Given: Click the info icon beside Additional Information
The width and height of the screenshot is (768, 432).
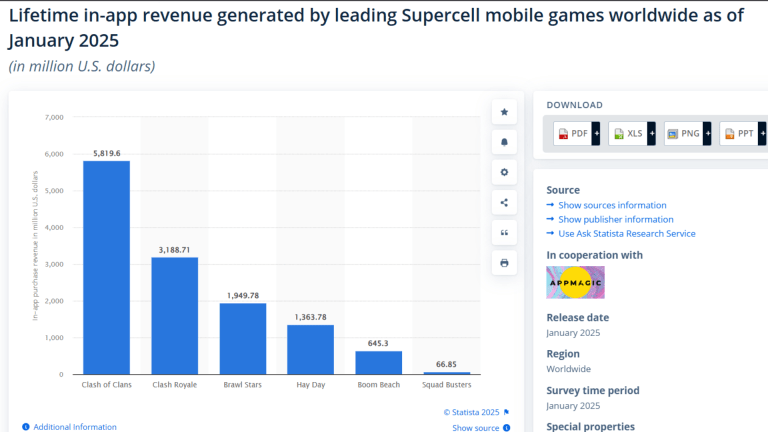Looking at the screenshot, I should point(25,427).
